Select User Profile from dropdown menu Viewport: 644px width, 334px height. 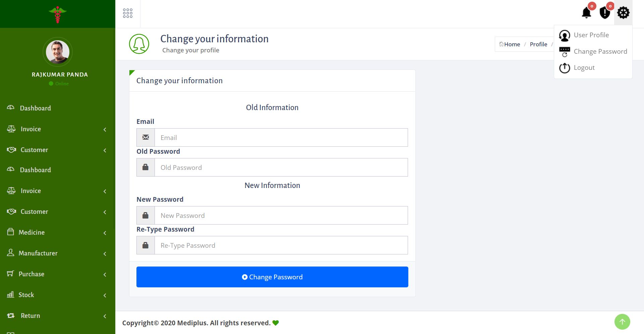(x=591, y=35)
